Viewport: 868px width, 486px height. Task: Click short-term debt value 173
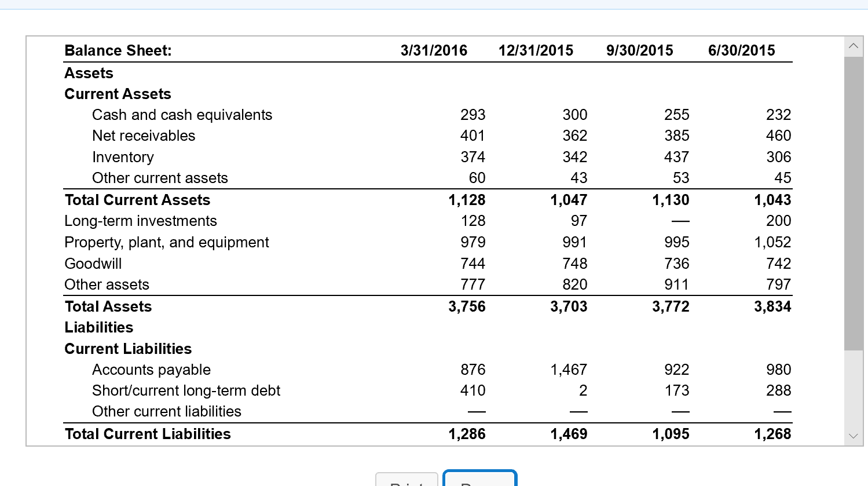pyautogui.click(x=677, y=390)
